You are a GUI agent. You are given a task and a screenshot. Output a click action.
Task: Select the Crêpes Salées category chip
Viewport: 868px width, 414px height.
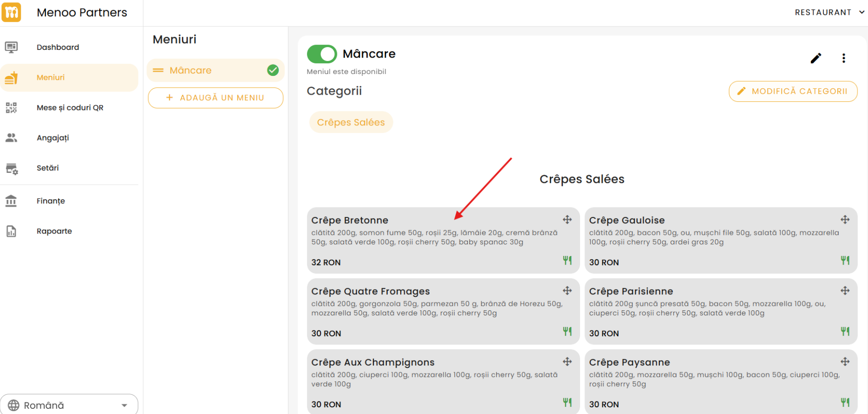351,122
